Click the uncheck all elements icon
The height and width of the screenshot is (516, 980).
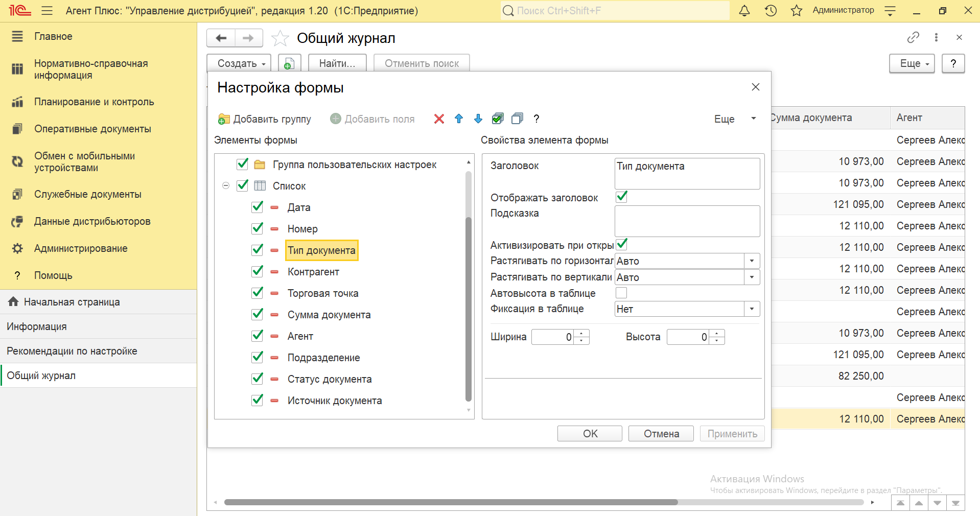coord(517,119)
